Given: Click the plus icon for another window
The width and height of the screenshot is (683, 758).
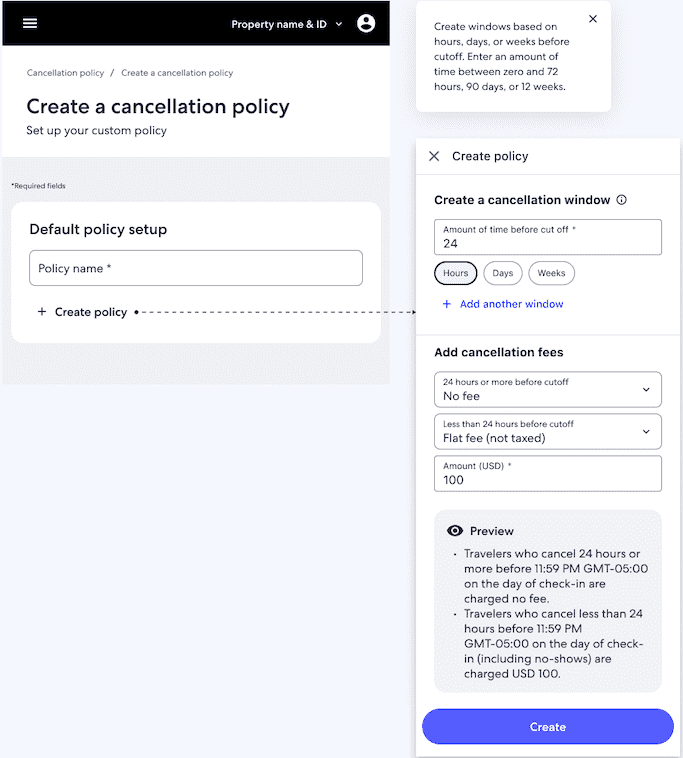Looking at the screenshot, I should coord(446,304).
